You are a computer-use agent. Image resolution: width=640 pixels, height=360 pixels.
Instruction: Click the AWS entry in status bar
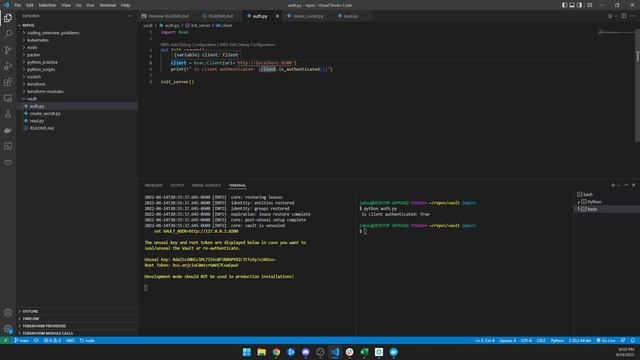point(70,340)
